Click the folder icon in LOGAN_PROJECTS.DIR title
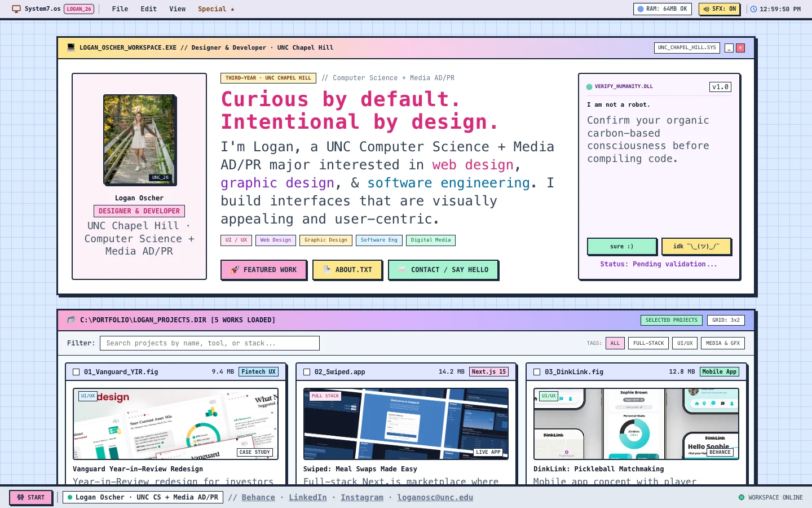The width and height of the screenshot is (812, 508). point(71,320)
